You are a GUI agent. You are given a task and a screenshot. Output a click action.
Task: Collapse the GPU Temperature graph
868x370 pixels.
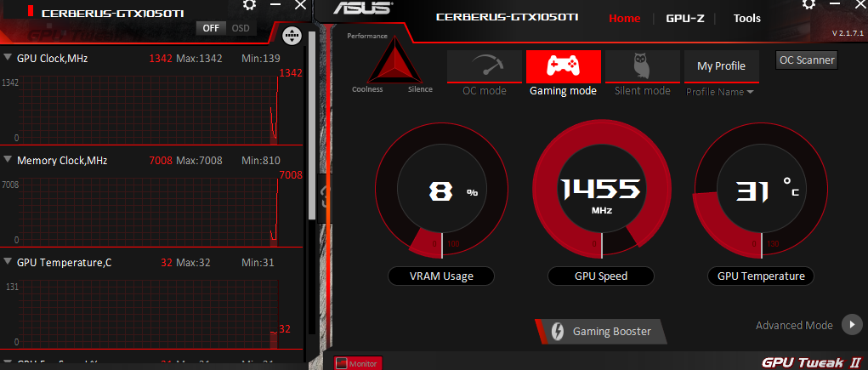click(8, 261)
